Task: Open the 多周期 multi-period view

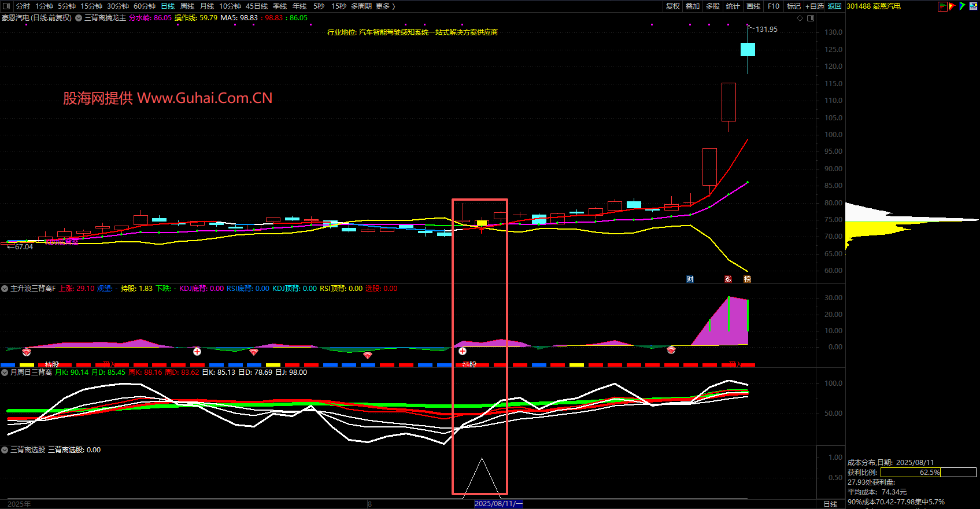Action: [x=361, y=6]
